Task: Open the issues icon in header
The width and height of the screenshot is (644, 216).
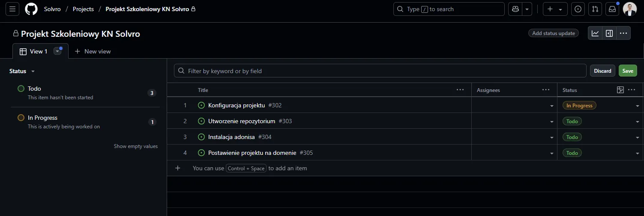Action: click(578, 9)
